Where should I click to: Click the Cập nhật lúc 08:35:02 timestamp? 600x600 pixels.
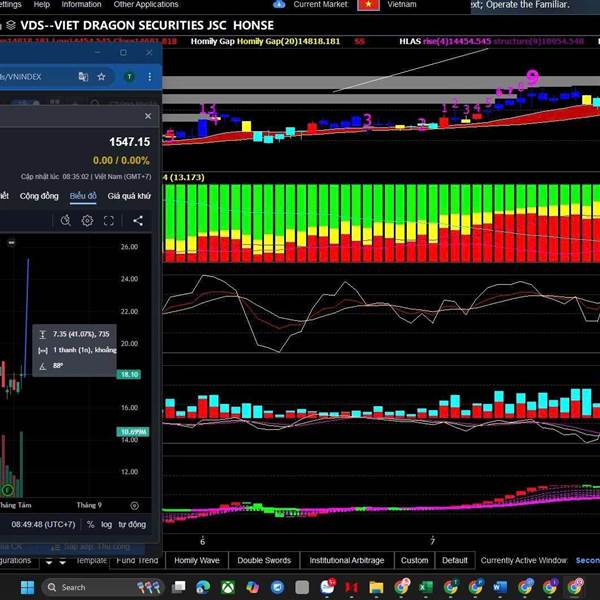click(x=86, y=176)
